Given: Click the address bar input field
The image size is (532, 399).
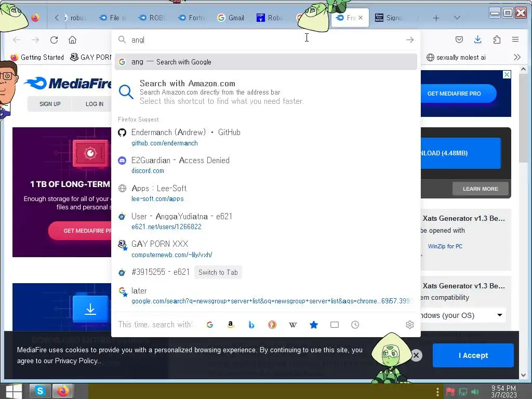Looking at the screenshot, I should (265, 40).
